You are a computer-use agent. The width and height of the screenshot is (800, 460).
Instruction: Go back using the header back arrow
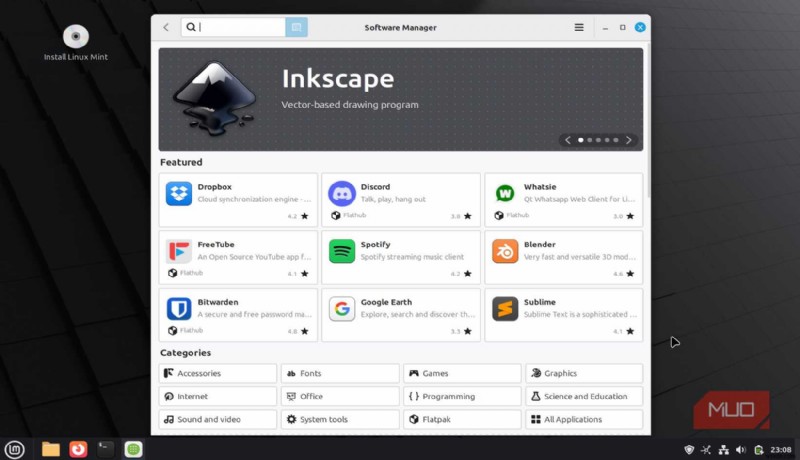point(166,28)
